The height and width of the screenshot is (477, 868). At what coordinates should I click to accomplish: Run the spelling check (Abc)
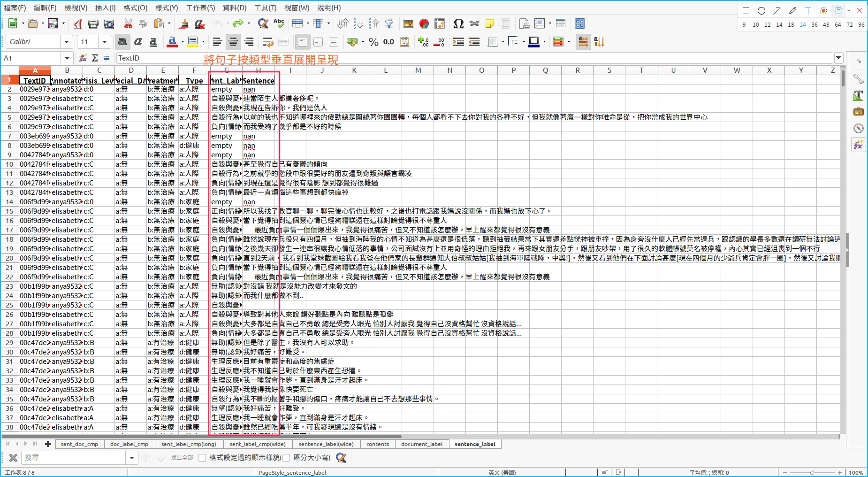pos(279,23)
